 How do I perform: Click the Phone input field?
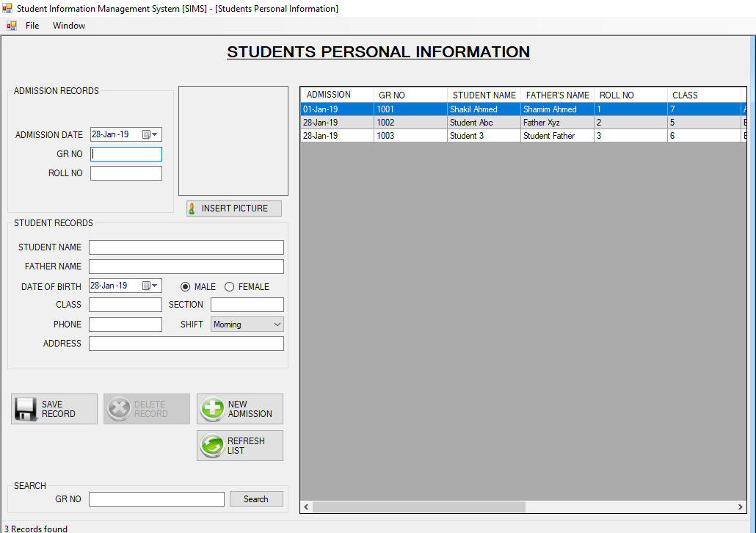point(126,324)
